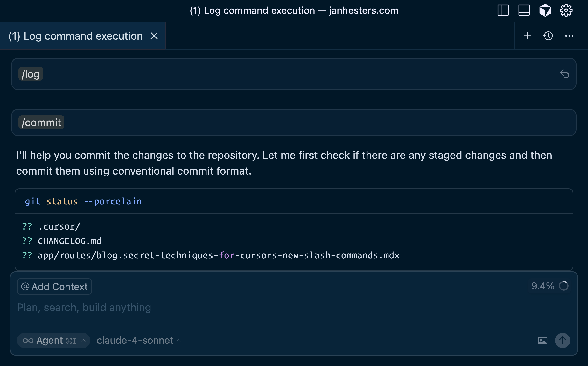
Task: Start a new chat with plus icon
Action: coord(527,36)
